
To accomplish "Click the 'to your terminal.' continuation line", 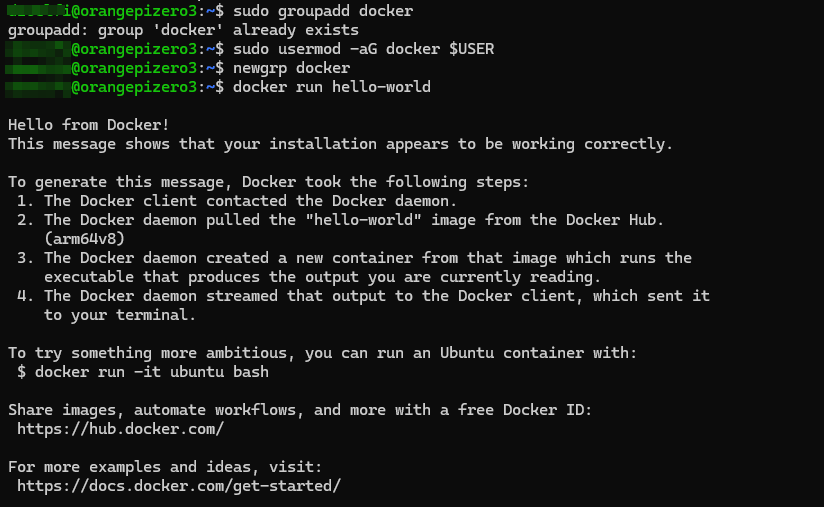I will click(x=120, y=315).
